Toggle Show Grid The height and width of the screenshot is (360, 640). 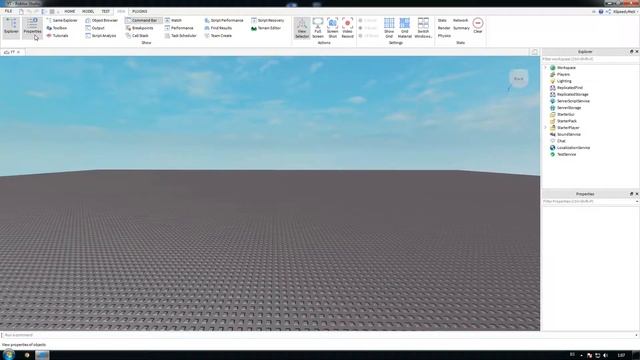click(389, 28)
